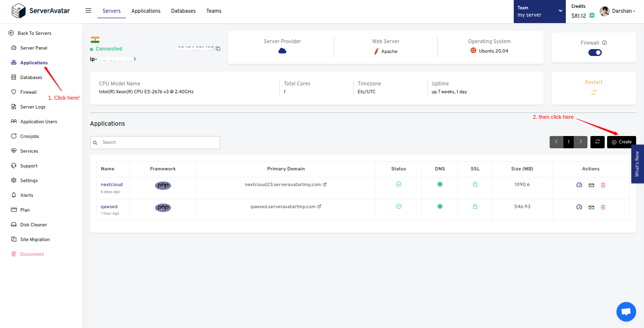Go to next page arrow in pagination
This screenshot has width=644, height=328.
[x=581, y=142]
